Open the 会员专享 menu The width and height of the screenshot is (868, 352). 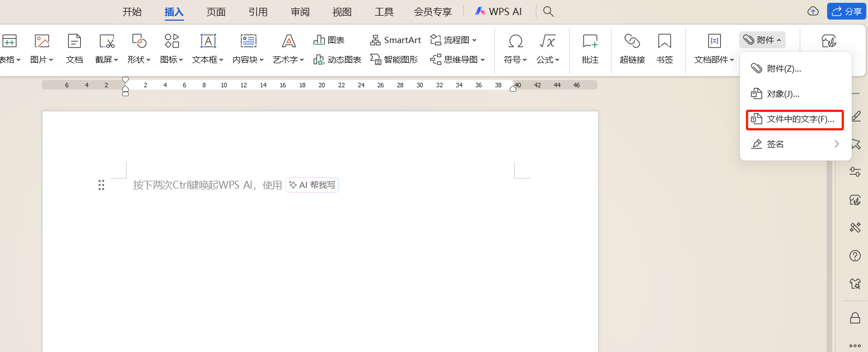pyautogui.click(x=432, y=11)
